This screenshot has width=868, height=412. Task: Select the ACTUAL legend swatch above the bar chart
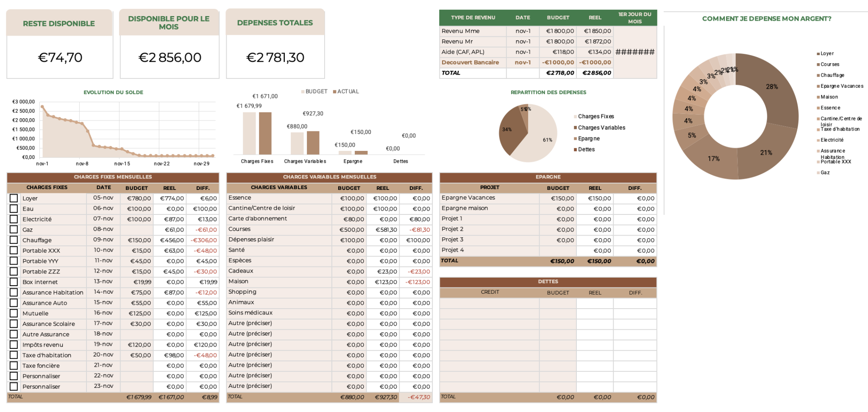334,91
